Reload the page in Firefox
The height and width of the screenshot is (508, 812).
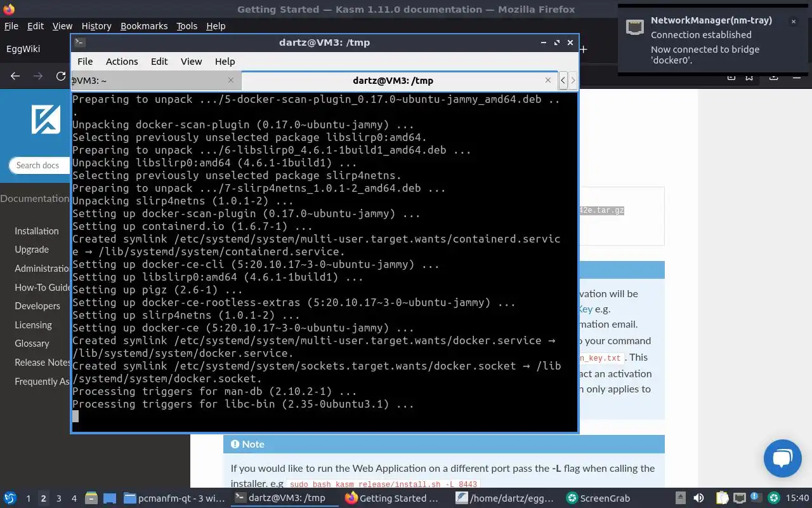point(61,76)
